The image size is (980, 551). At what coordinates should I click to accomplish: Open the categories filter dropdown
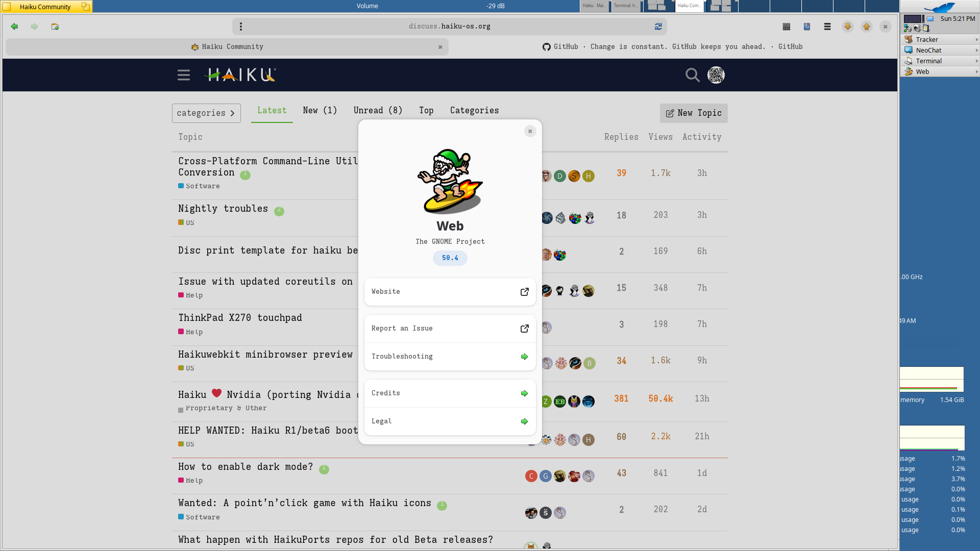[x=206, y=113]
